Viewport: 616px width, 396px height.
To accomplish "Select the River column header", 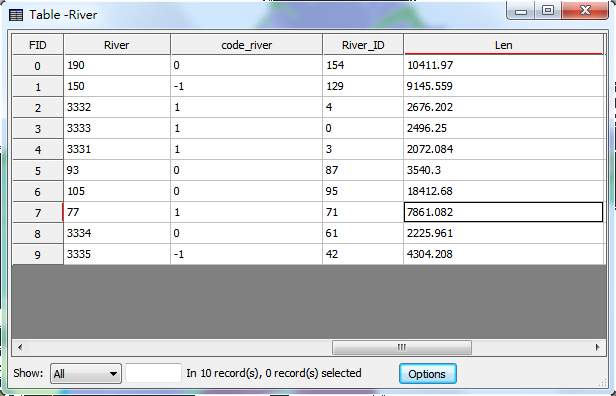I will pyautogui.click(x=117, y=45).
